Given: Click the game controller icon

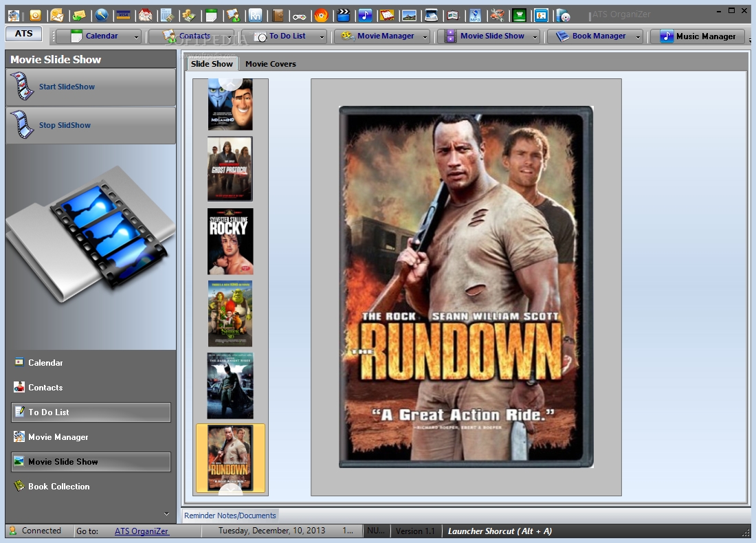Looking at the screenshot, I should [299, 15].
